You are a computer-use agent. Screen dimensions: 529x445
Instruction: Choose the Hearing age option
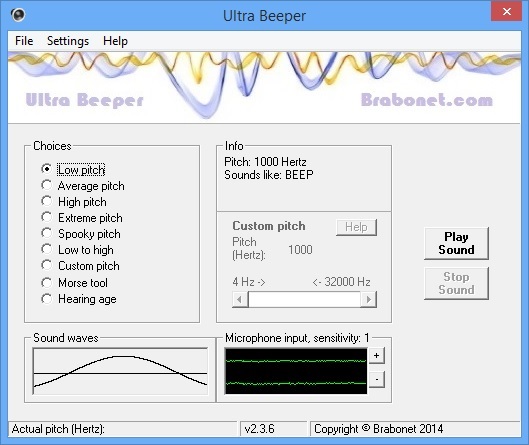[79, 299]
